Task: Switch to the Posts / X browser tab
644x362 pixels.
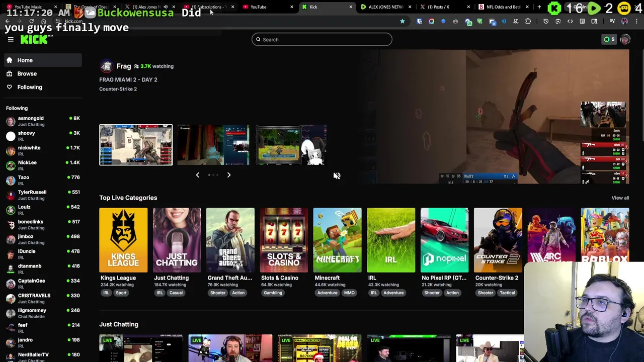Action: (444, 7)
